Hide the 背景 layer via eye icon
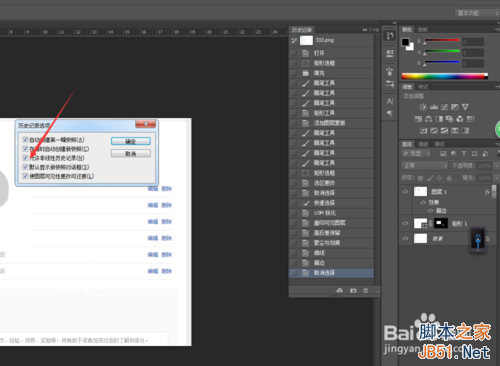500x366 pixels. click(x=405, y=238)
